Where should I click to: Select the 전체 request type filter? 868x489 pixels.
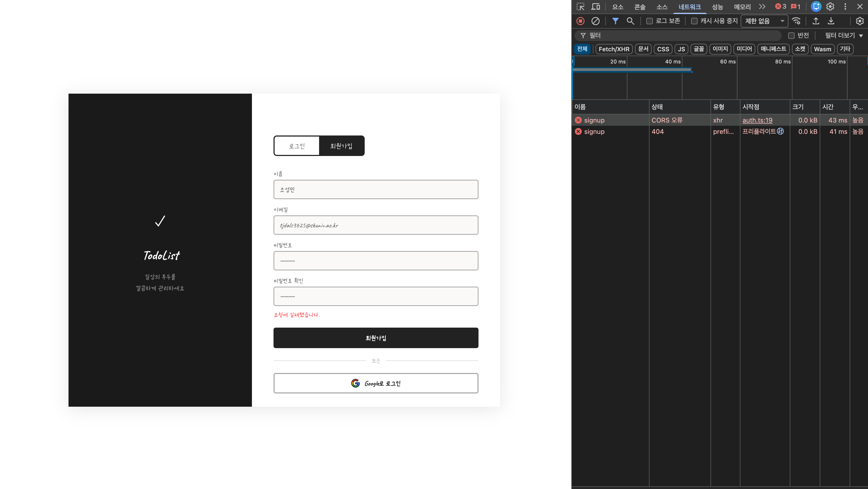tap(582, 49)
